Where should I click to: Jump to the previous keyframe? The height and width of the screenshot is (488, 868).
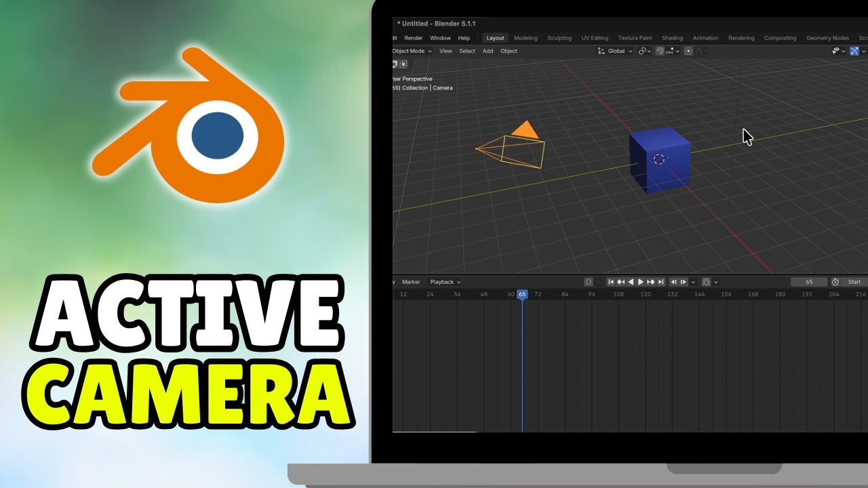tap(620, 282)
